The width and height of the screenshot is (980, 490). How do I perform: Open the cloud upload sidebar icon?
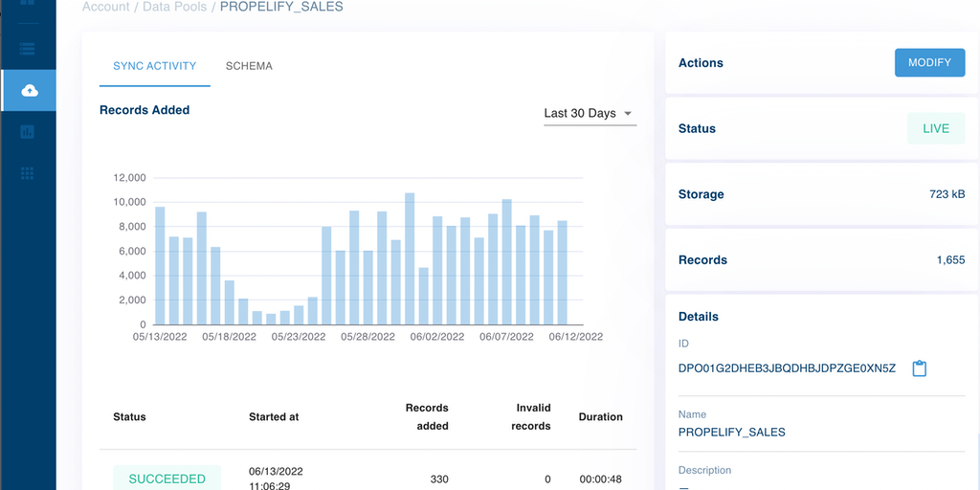coord(29,90)
